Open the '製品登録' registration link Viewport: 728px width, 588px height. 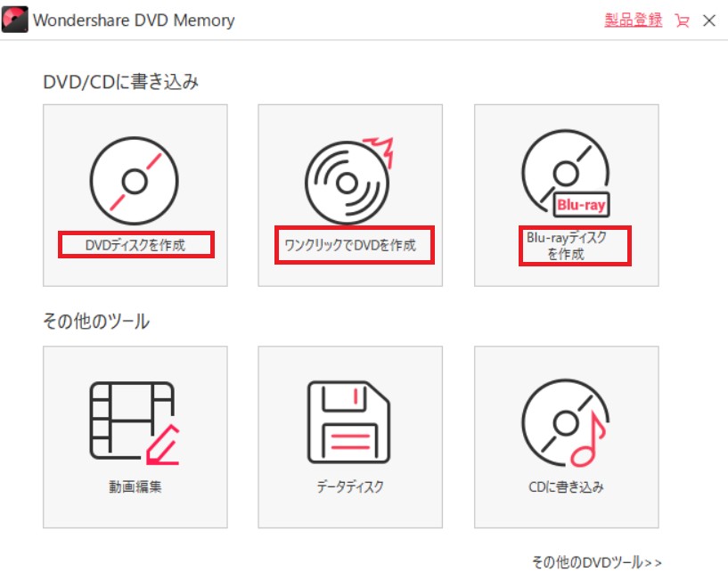point(634,20)
